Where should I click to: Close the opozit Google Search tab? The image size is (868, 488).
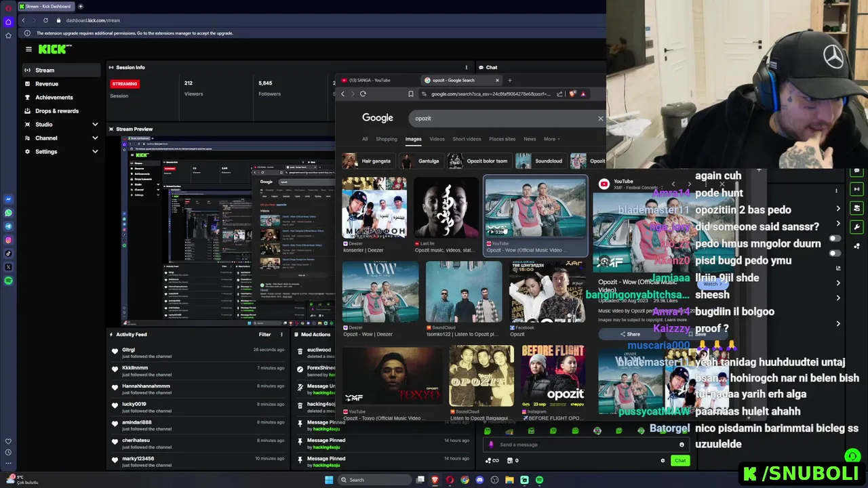[x=496, y=80]
